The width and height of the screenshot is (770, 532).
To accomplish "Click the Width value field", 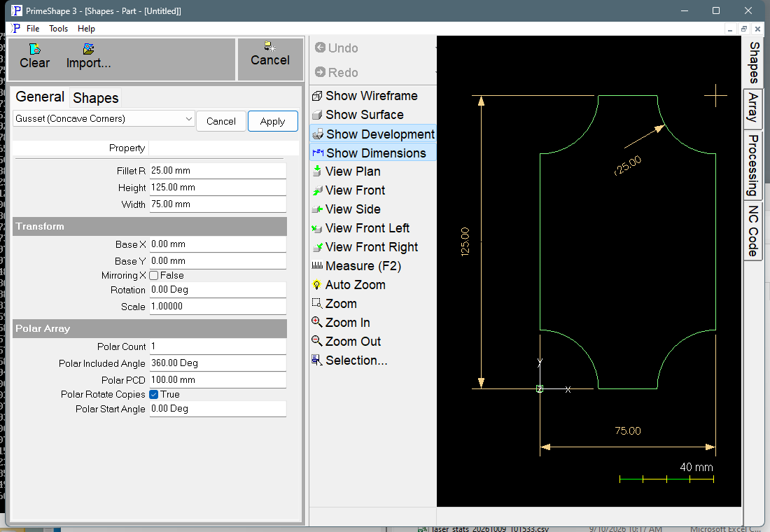I will click(218, 204).
